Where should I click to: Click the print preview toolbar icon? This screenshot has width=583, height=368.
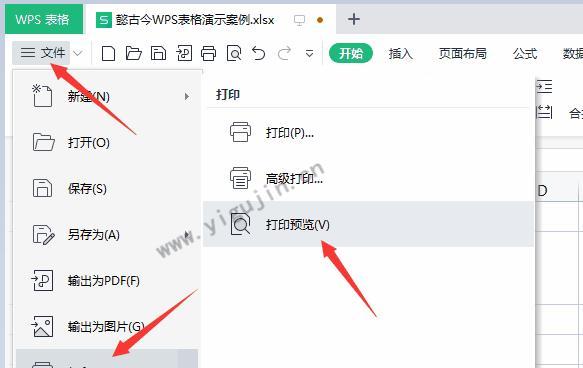pyautogui.click(x=234, y=54)
